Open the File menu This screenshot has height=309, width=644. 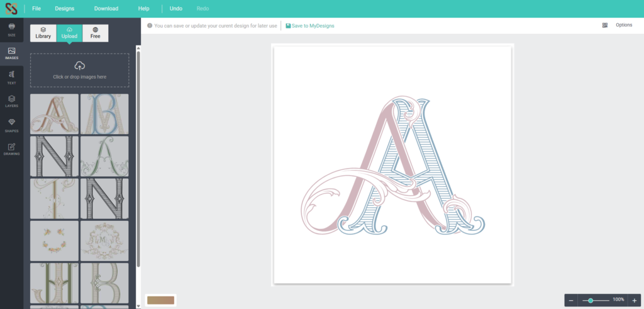(x=36, y=9)
